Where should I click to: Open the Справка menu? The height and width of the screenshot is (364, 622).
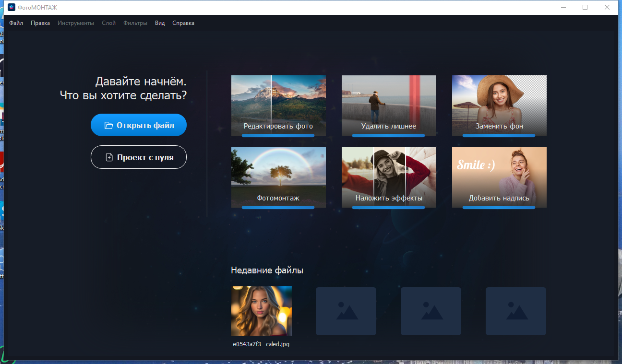[x=183, y=23]
